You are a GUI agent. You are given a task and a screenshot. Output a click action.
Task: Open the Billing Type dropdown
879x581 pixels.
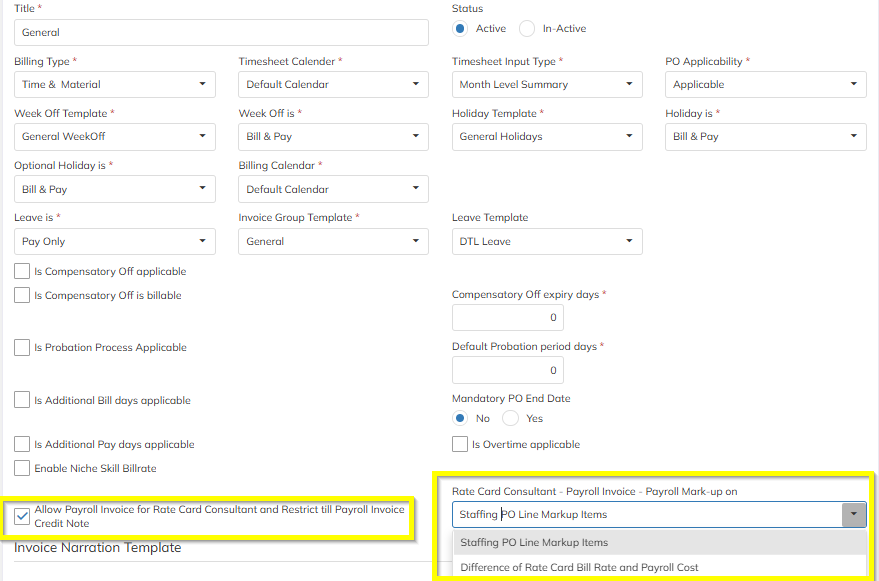pos(115,85)
